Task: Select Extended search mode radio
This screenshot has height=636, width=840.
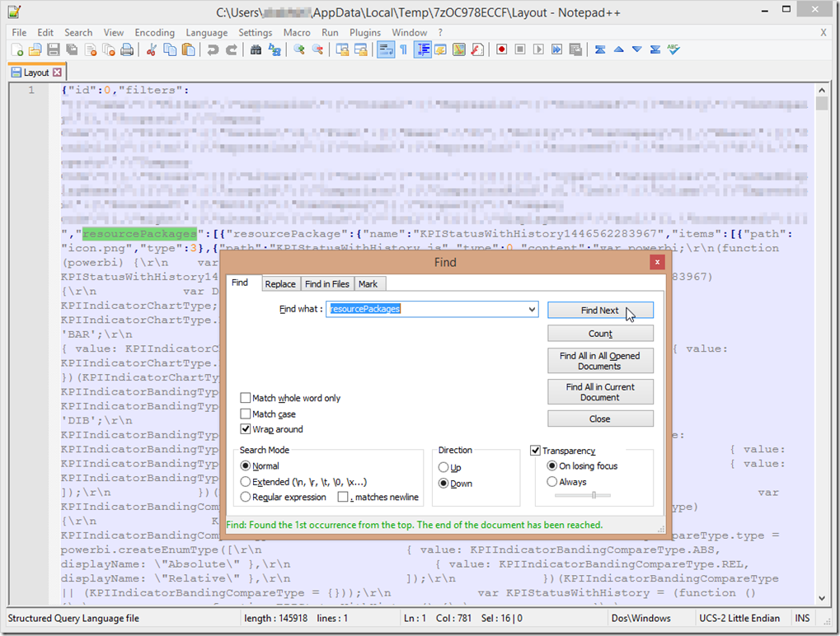Action: coord(246,482)
